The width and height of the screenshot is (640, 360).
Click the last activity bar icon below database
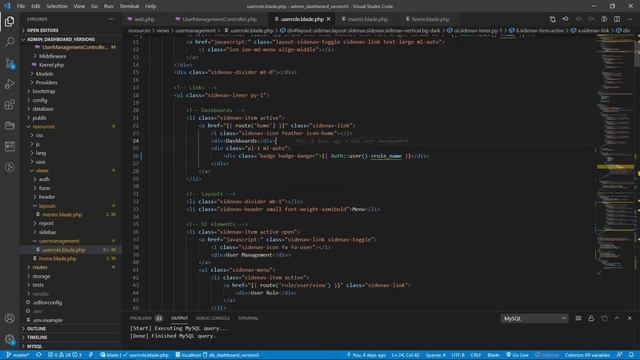click(10, 167)
